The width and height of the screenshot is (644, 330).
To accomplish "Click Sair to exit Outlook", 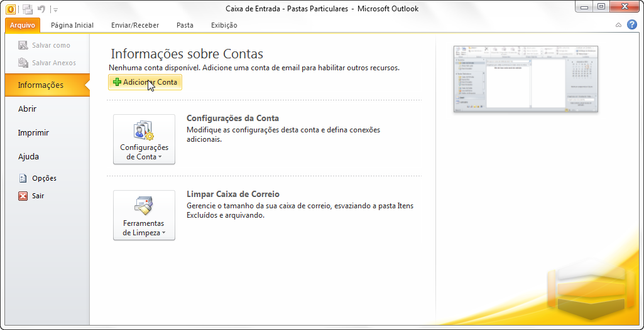I will click(x=31, y=196).
